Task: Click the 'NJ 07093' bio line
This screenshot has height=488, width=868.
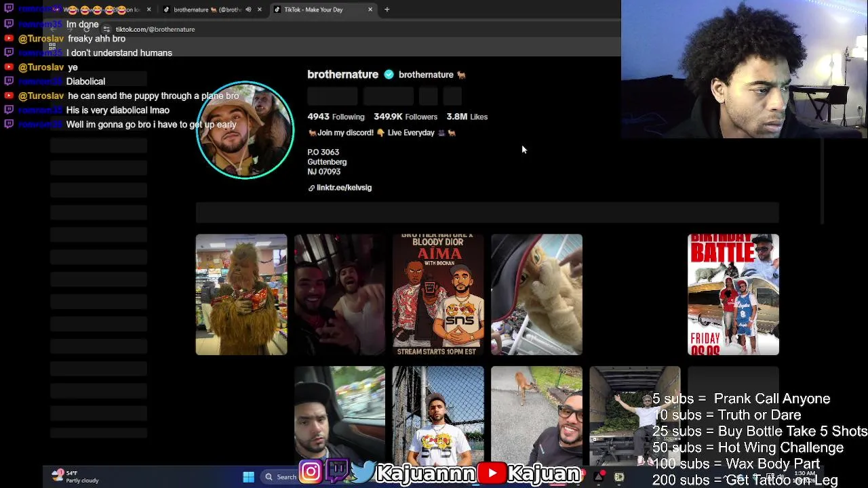Action: [x=323, y=171]
